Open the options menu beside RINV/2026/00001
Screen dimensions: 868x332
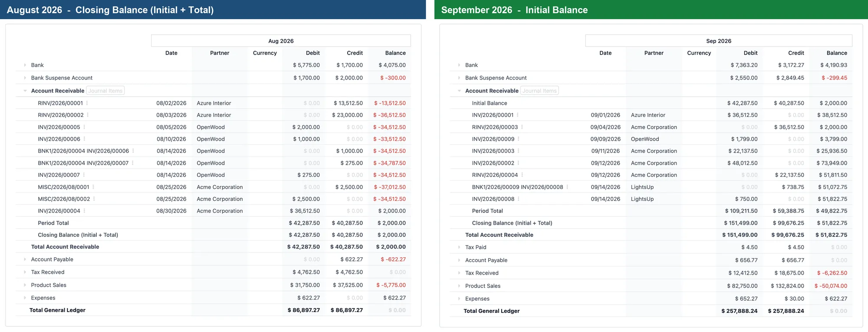coord(87,103)
